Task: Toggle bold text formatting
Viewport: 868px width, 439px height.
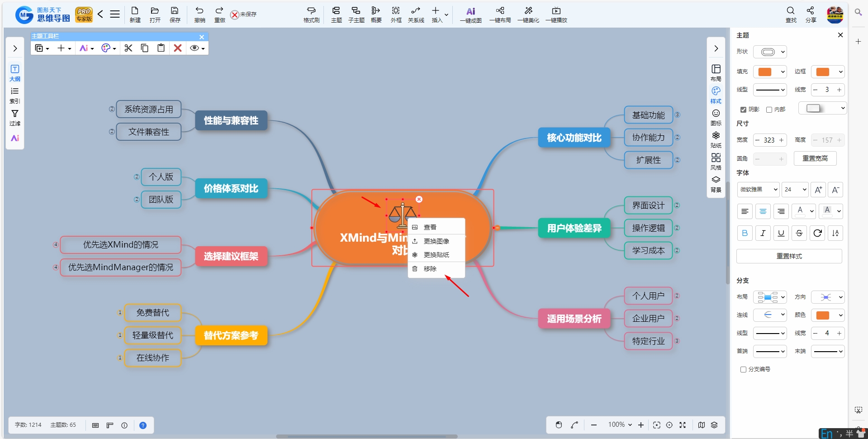Action: click(745, 233)
